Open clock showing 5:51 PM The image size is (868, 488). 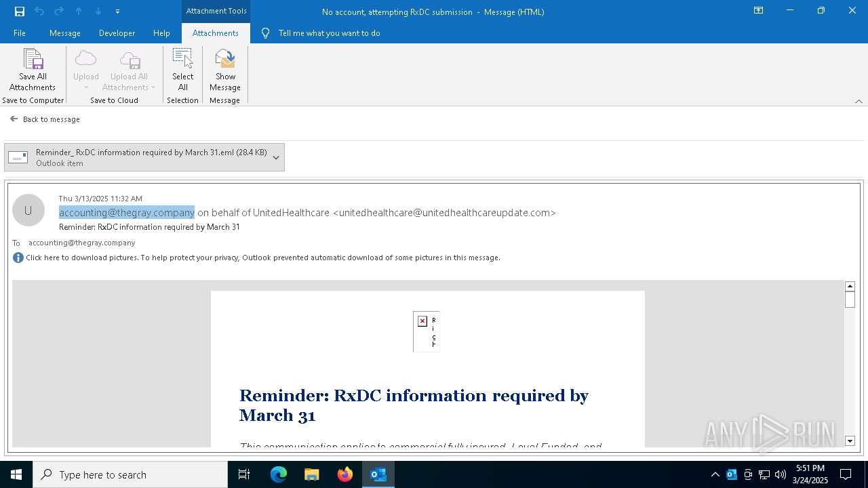coord(810,474)
